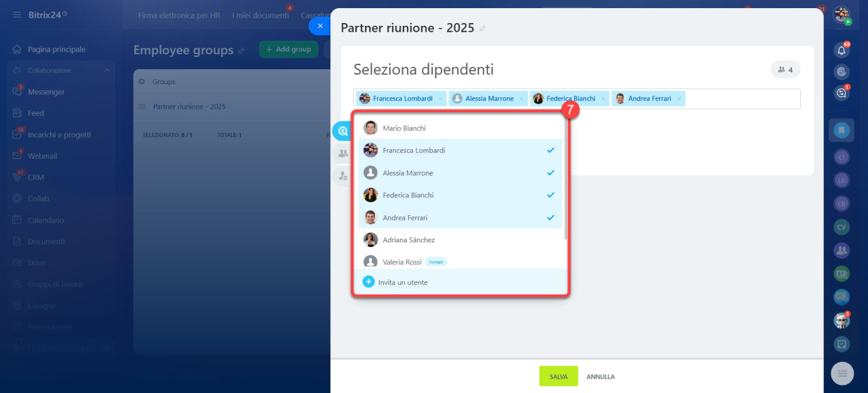This screenshot has height=393, width=868.
Task: Collapse the Collaborazione sidebar section
Action: [x=107, y=71]
